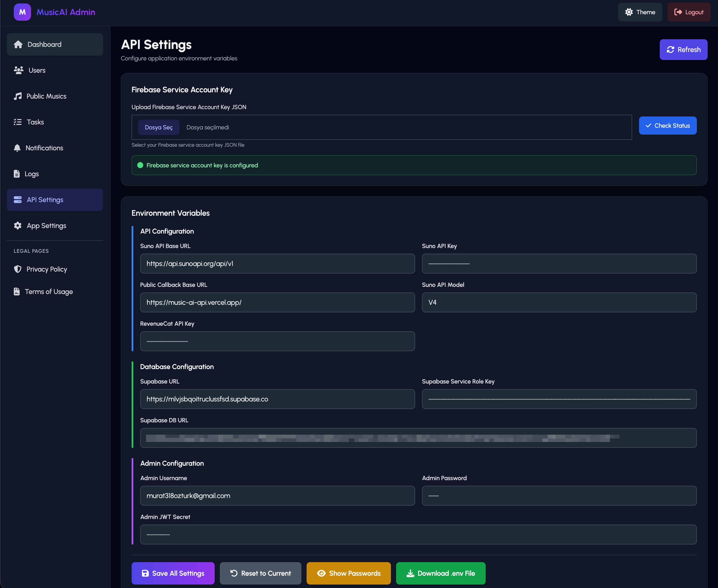This screenshot has width=718, height=588.
Task: Click the Reset to Current undo icon
Action: tap(234, 573)
